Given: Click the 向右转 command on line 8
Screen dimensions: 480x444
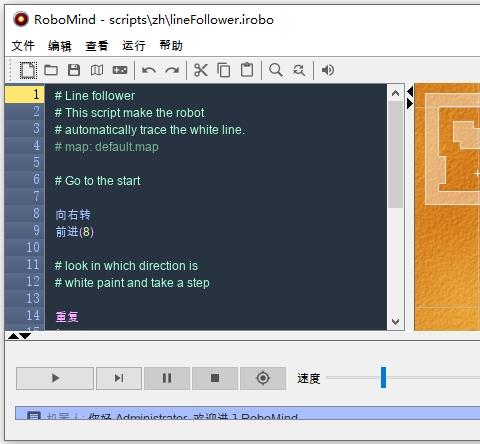Looking at the screenshot, I should point(73,215).
